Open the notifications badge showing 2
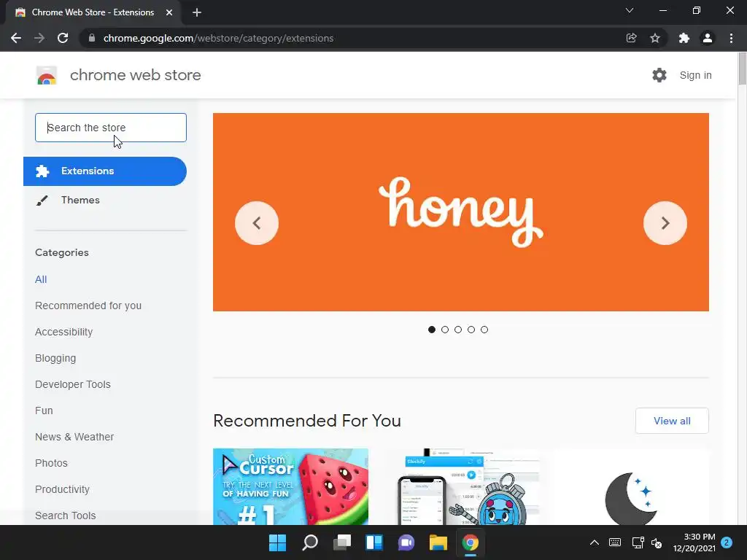This screenshot has width=747, height=560. (x=727, y=542)
